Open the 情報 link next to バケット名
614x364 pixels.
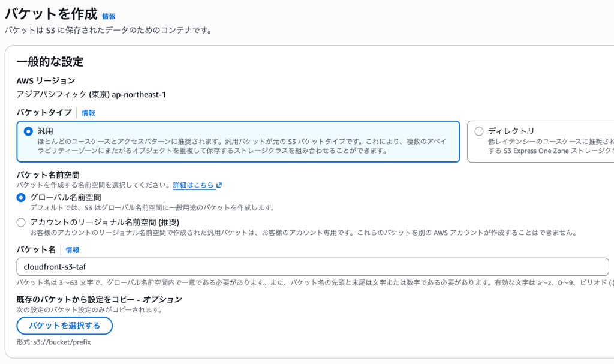pos(73,250)
